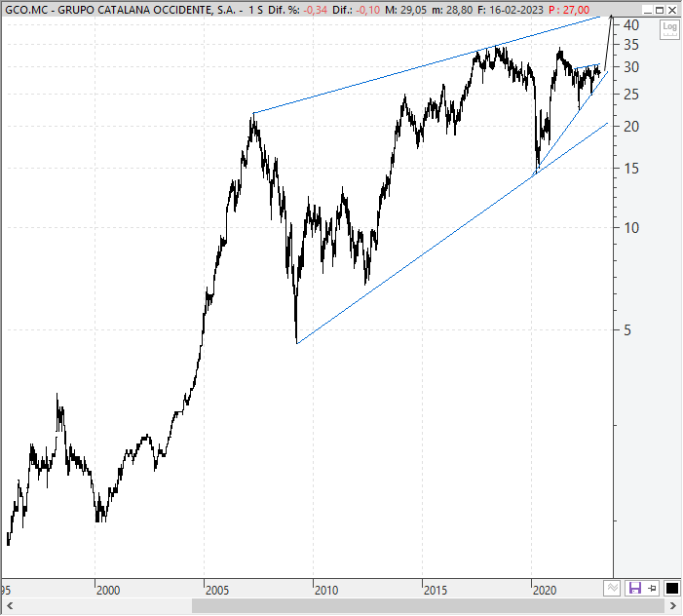The height and width of the screenshot is (616, 683).
Task: Click the '5' price axis label
Action: (626, 330)
